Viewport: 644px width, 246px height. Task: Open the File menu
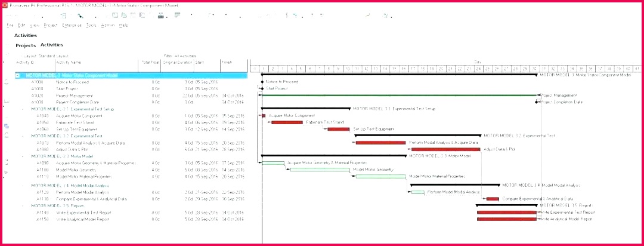click(10, 25)
